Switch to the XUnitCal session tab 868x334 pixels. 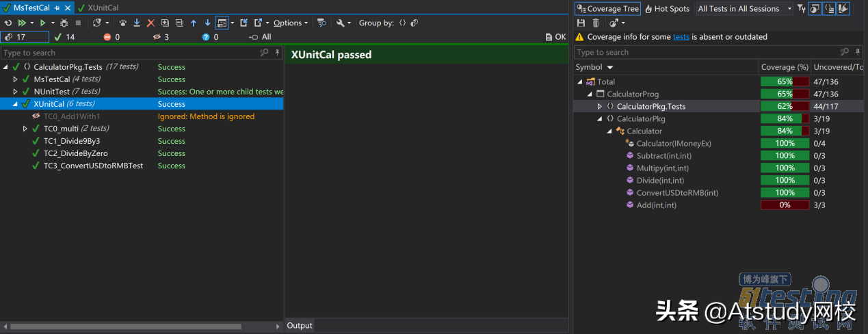tap(98, 8)
